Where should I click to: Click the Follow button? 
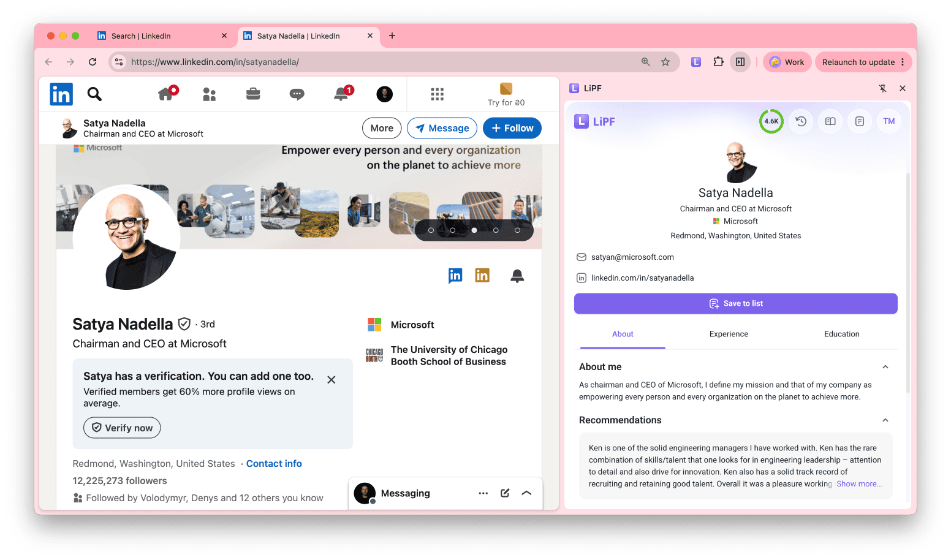pos(512,128)
